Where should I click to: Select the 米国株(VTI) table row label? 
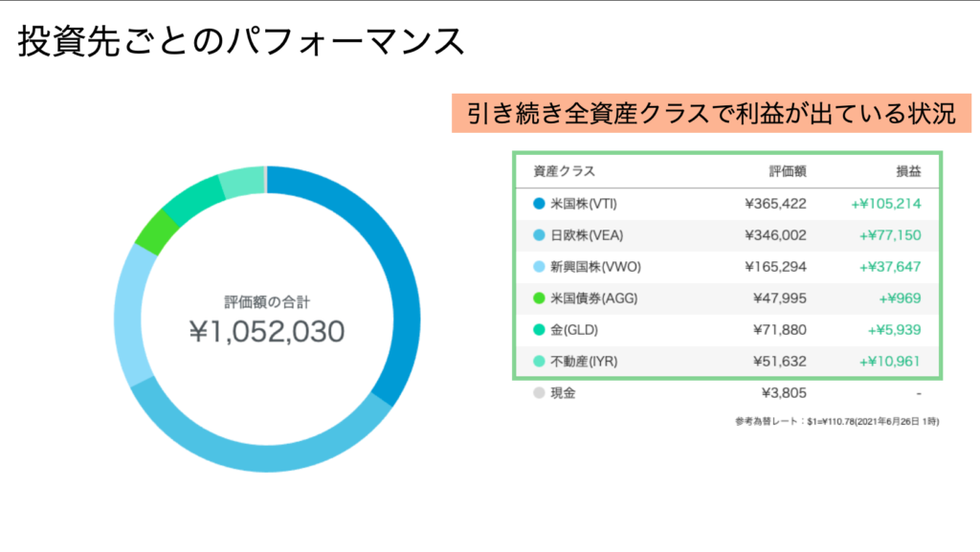(x=583, y=203)
